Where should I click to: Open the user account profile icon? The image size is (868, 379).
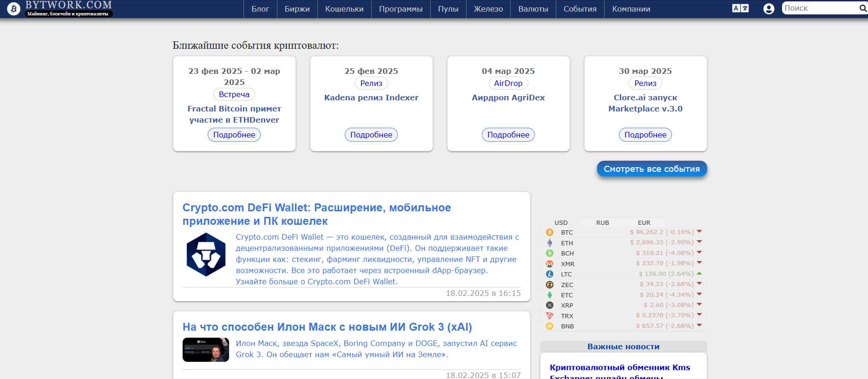tap(769, 9)
